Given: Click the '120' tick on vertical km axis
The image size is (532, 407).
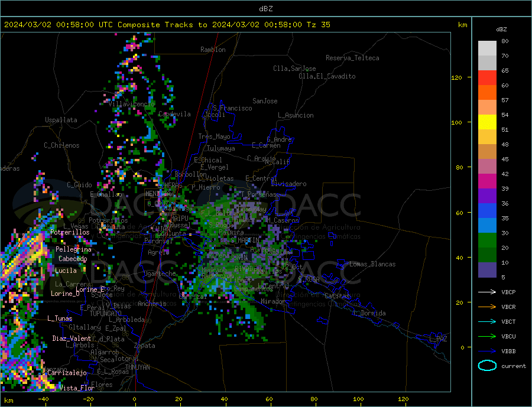Looking at the screenshot, I should point(456,77).
